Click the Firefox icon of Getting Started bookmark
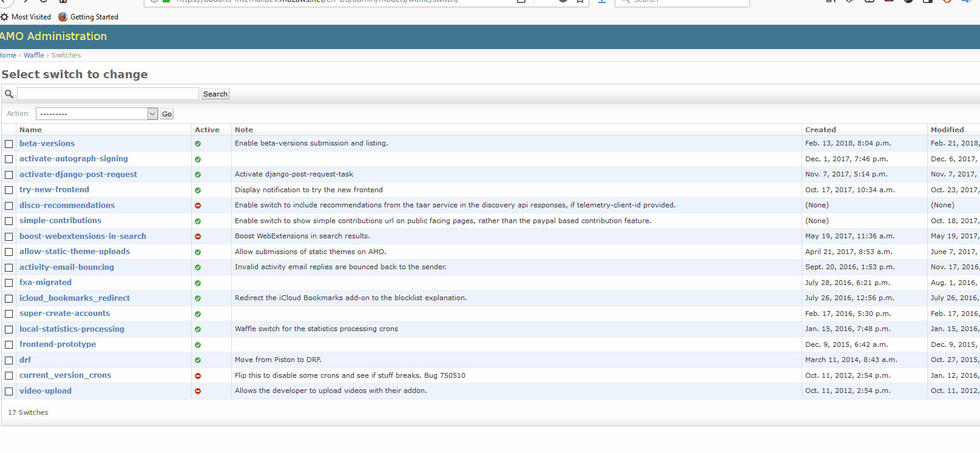The width and height of the screenshot is (980, 453). tap(63, 17)
